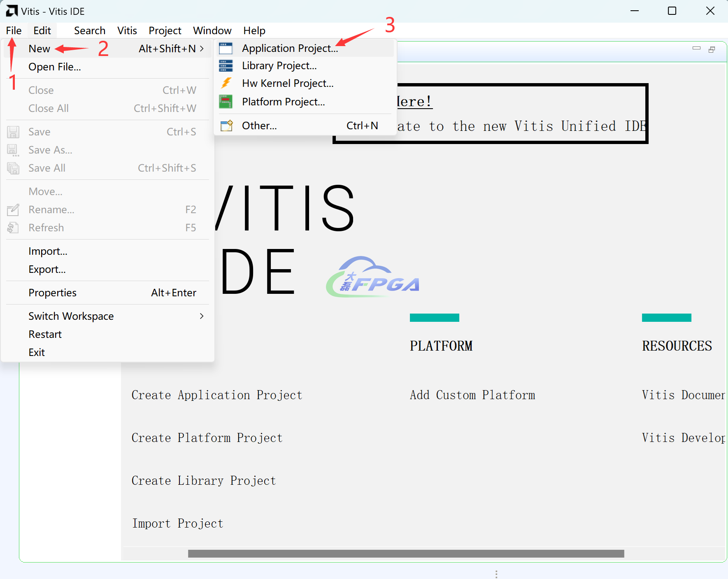Maximize the Vitis IDE window

(x=672, y=11)
